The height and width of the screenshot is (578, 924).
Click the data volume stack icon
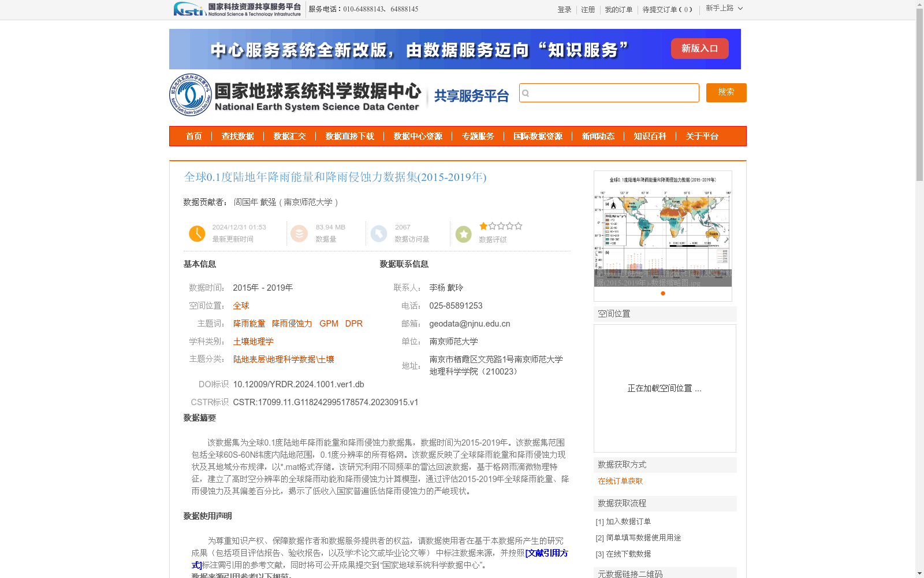(x=299, y=234)
